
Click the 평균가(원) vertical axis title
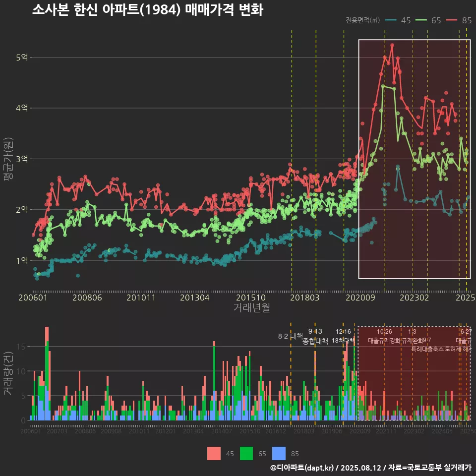click(x=8, y=159)
